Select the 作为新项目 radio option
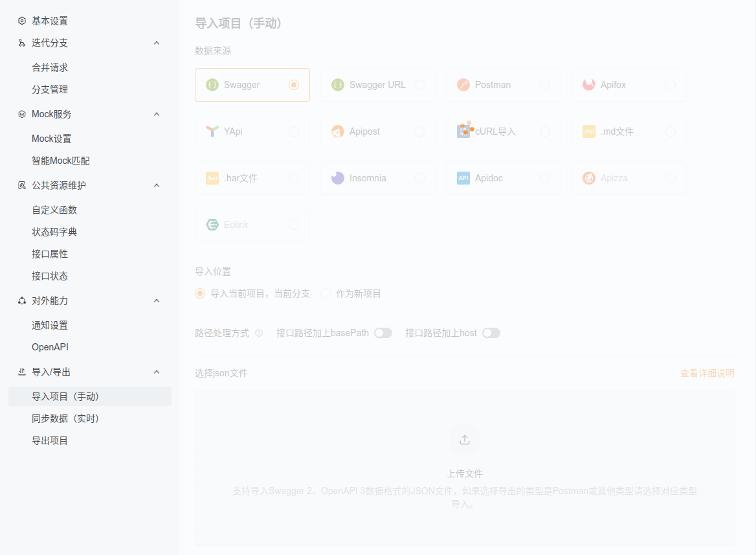 tap(325, 293)
